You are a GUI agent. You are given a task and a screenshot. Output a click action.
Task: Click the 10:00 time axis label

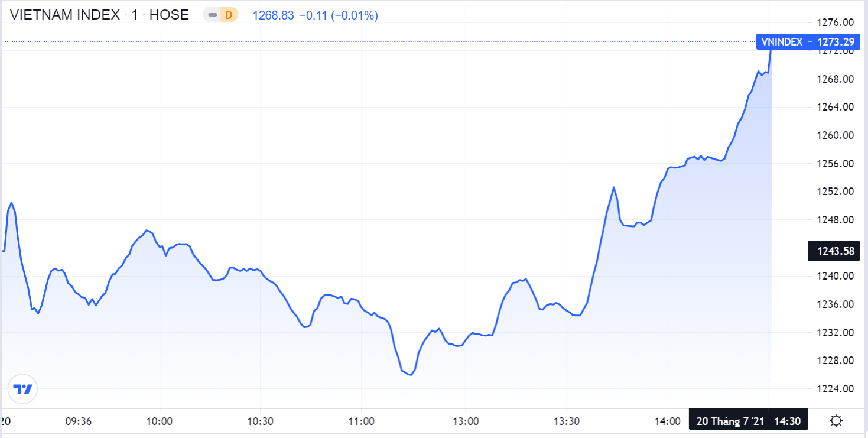pos(160,421)
